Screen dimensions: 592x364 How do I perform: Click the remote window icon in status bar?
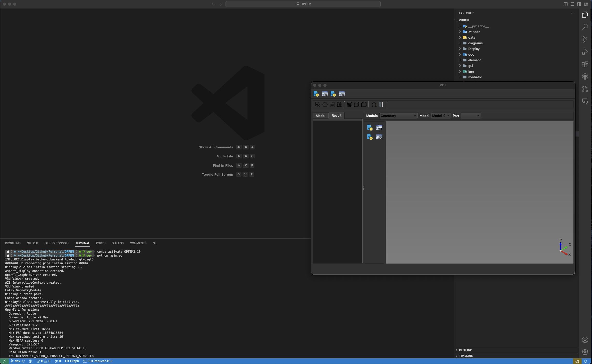[4, 361]
